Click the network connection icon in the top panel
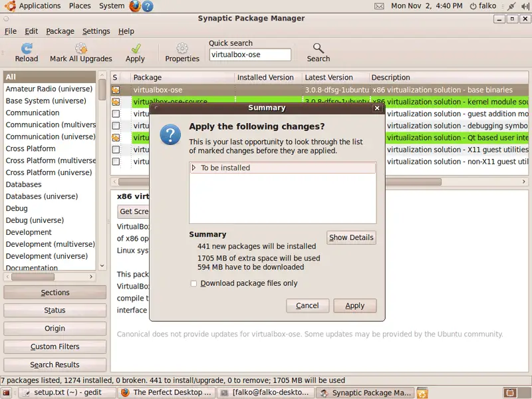Screen dimensions: 532x399 click(x=511, y=6)
